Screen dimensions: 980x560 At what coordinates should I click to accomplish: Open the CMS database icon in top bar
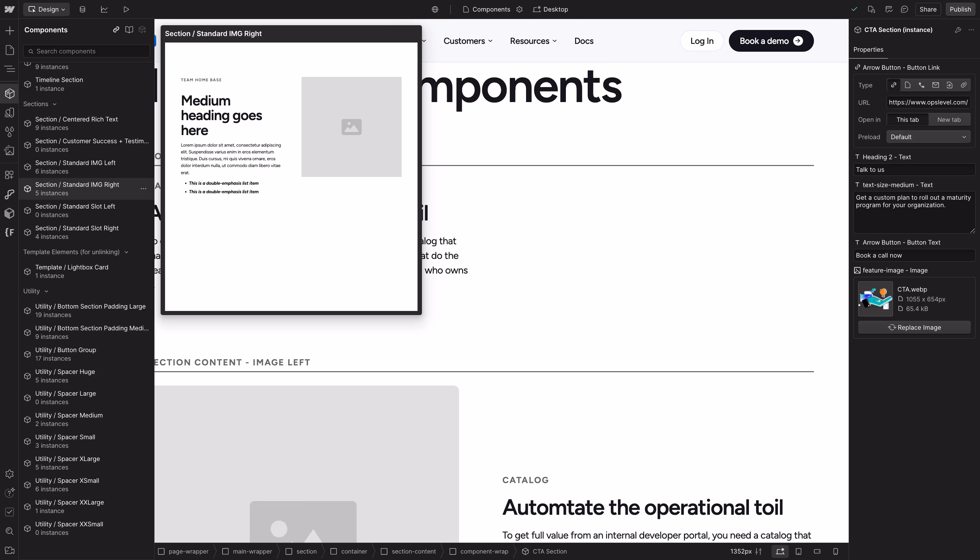tap(82, 9)
